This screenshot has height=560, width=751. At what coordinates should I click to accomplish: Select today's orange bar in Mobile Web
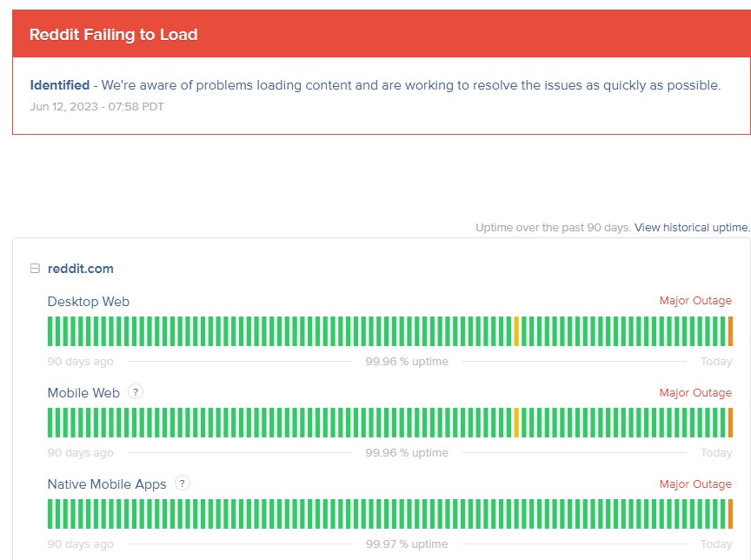pos(730,423)
